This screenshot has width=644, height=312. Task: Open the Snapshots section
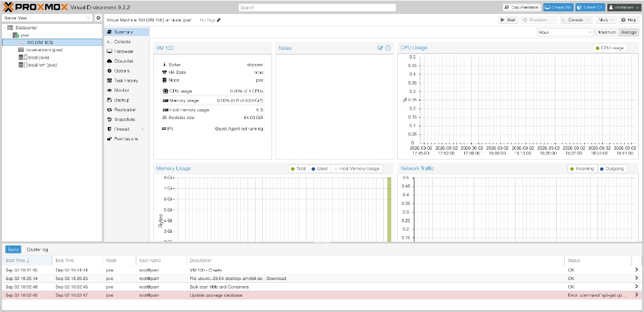click(126, 120)
